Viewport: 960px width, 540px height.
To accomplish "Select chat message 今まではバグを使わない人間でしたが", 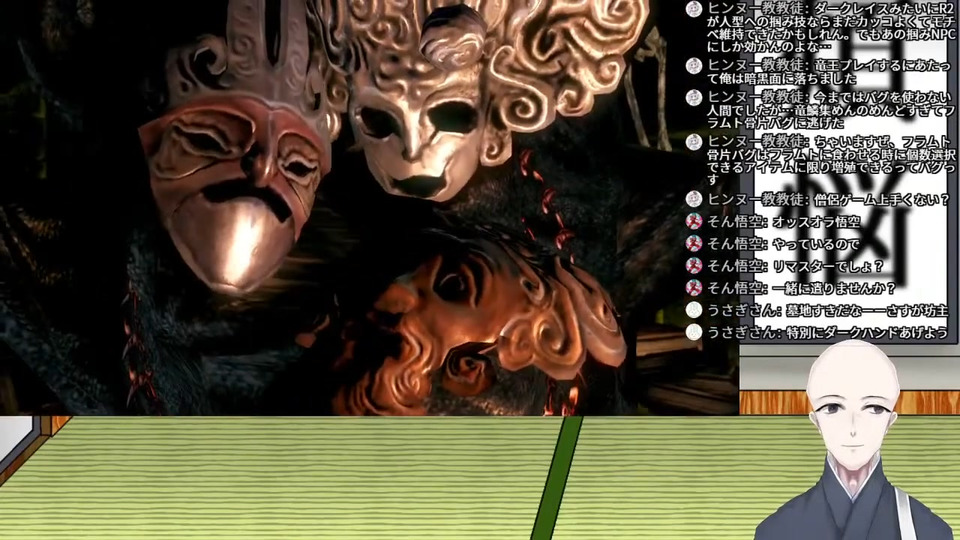I will click(x=831, y=110).
